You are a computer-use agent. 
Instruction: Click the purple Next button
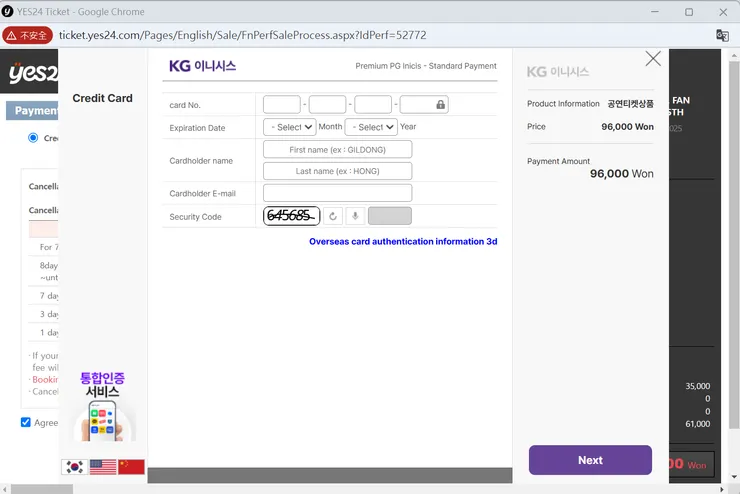(590, 460)
